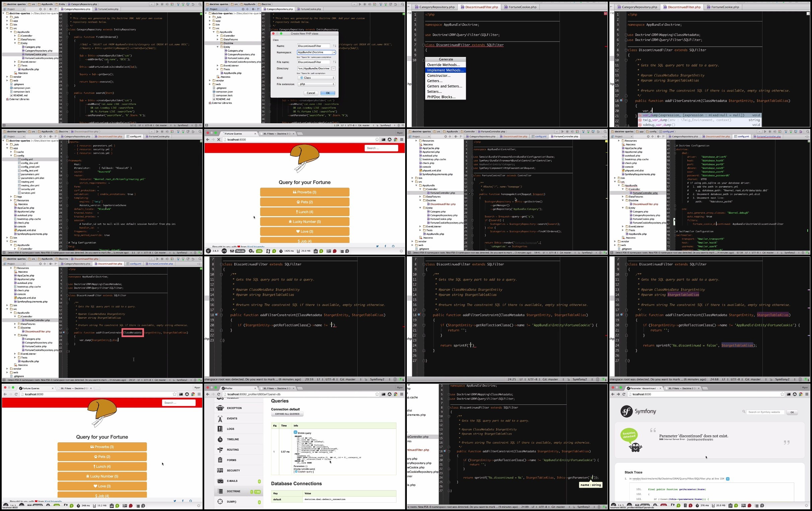
Task: Click the DUMP() crosshair icon in Profiler sidebar
Action: tap(220, 502)
